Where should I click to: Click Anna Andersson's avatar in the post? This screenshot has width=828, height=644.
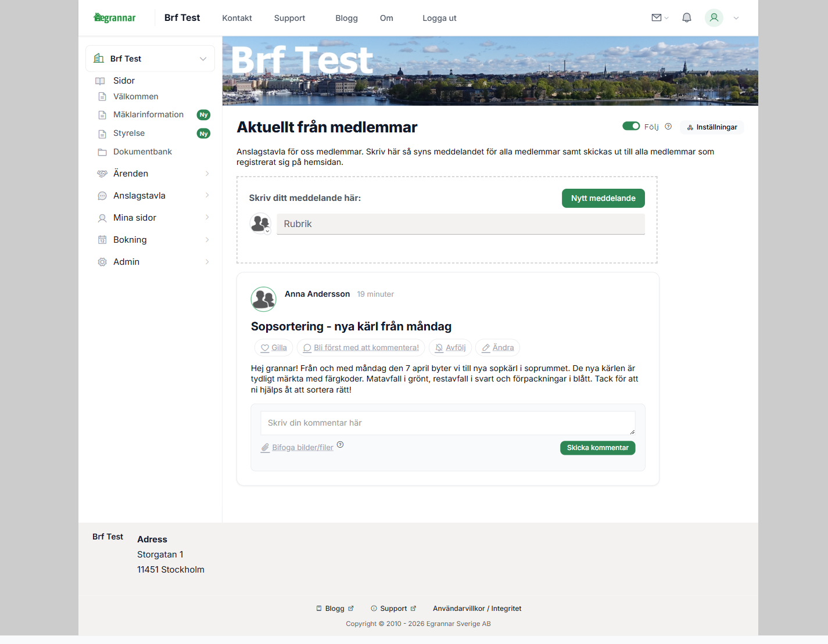click(x=263, y=299)
